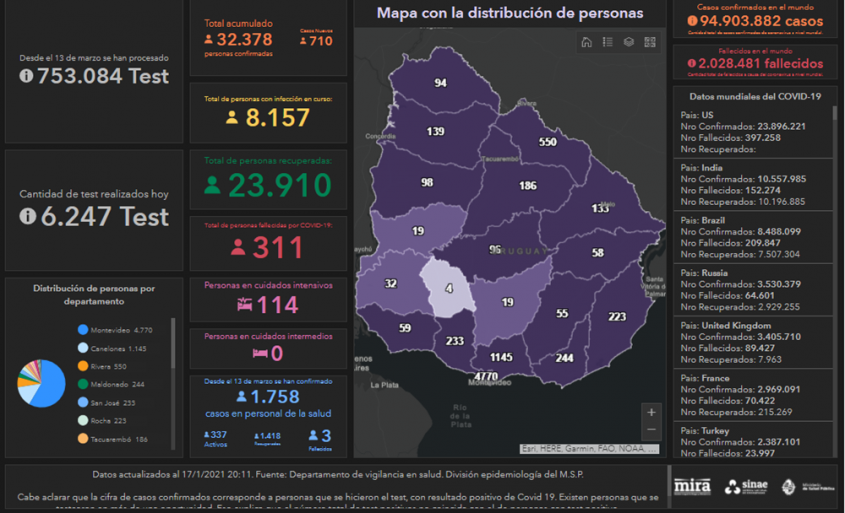Click the blue Montevideo pie chart slice
845x513 pixels.
click(46, 390)
